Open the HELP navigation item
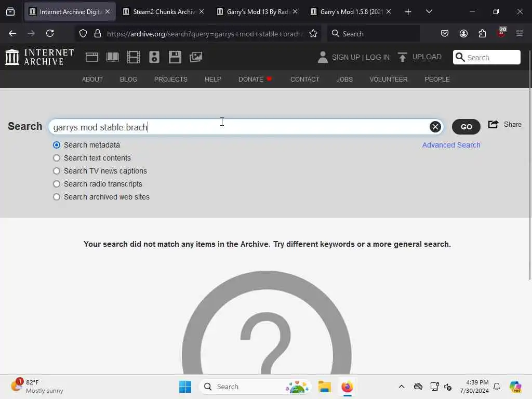The width and height of the screenshot is (532, 399). point(212,79)
